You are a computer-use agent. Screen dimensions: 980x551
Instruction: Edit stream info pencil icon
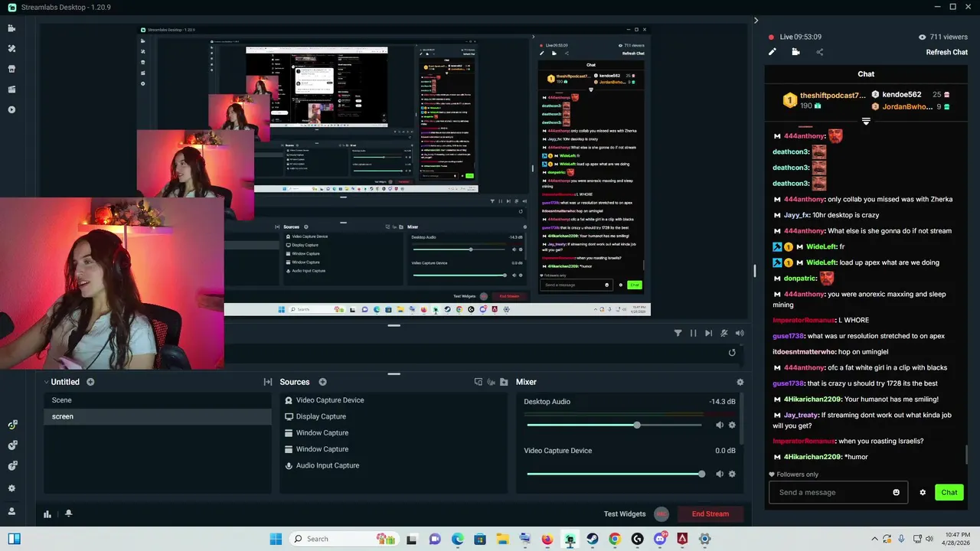(x=773, y=52)
